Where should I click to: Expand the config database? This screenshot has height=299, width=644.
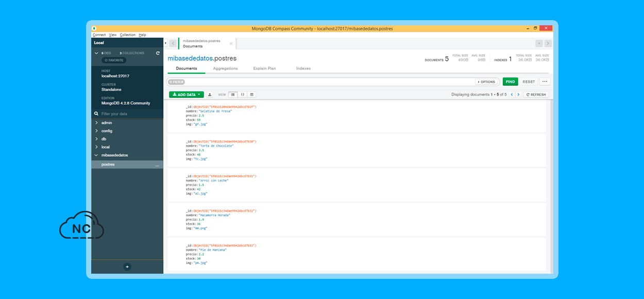click(96, 131)
